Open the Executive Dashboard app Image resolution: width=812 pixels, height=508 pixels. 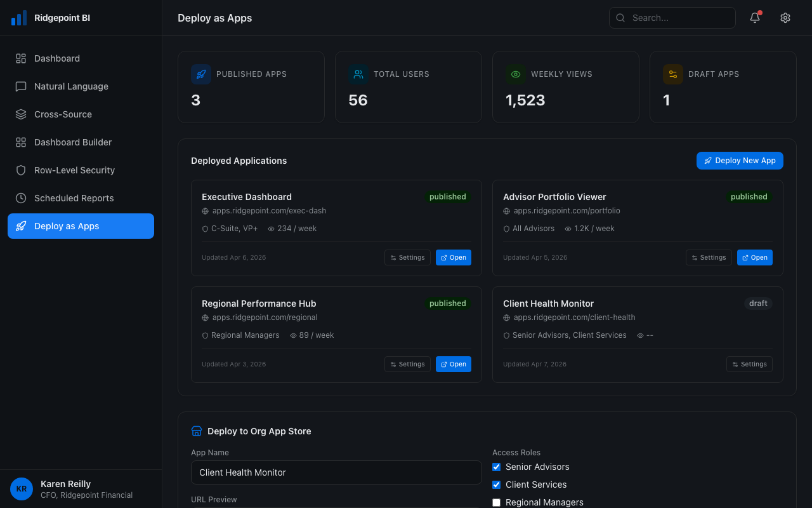(454, 257)
